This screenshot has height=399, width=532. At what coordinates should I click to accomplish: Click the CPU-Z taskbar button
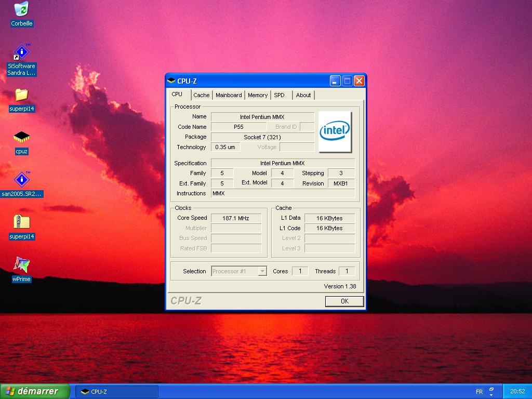pos(117,392)
